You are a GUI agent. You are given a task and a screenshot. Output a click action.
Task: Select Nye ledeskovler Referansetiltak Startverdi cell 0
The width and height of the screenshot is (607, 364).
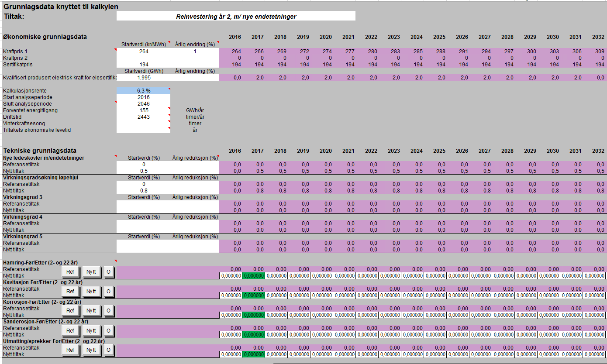tap(144, 165)
